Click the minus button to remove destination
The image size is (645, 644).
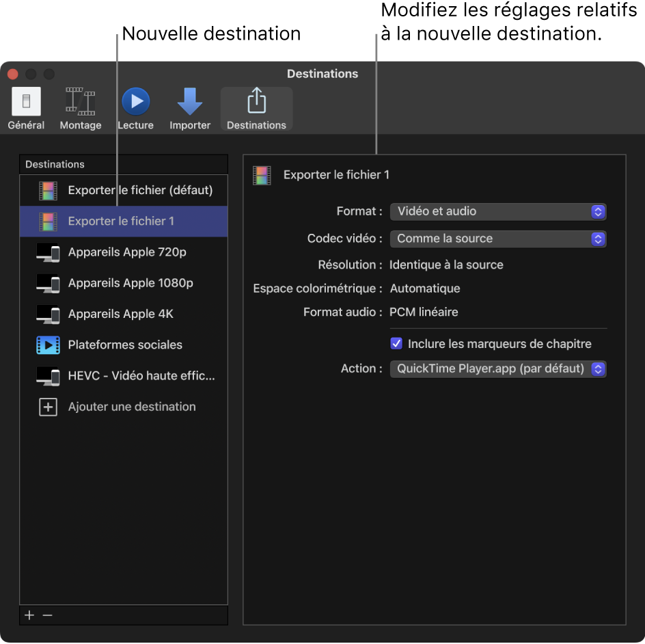tap(47, 615)
